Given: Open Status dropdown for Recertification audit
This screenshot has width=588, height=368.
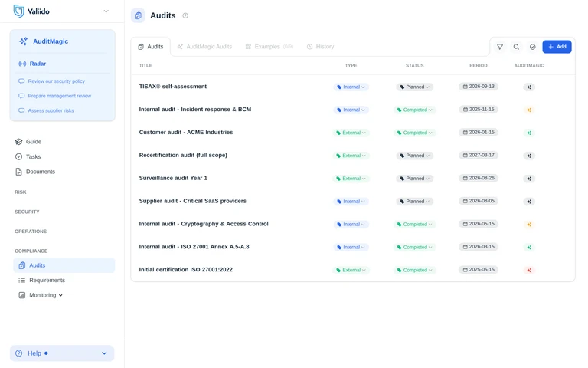Looking at the screenshot, I should tap(415, 156).
